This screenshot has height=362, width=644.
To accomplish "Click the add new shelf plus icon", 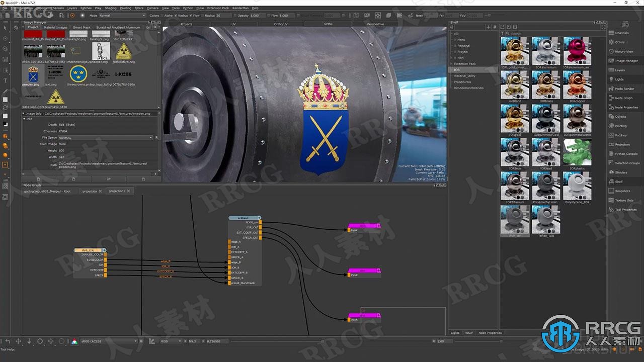I will [x=488, y=27].
